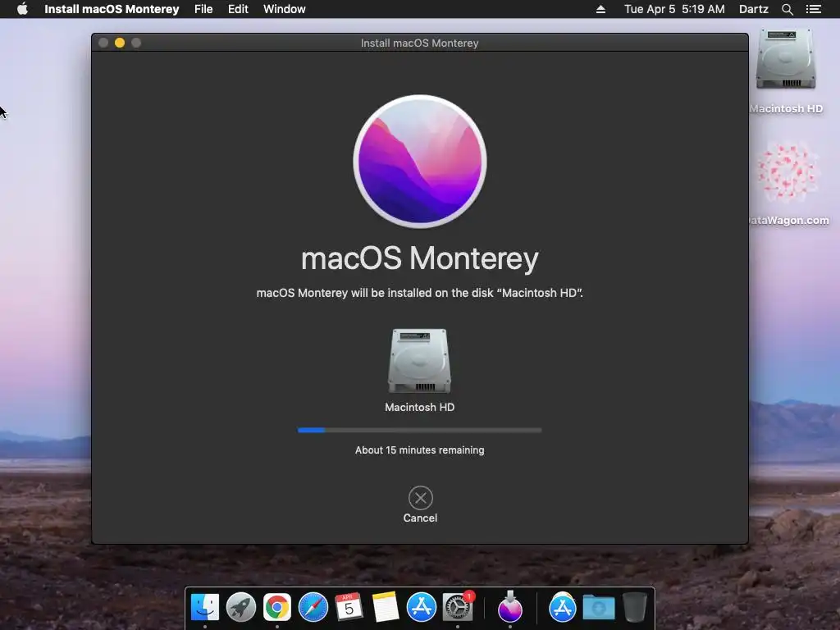Minimize the installer window with yellow button
This screenshot has width=840, height=630.
(120, 43)
